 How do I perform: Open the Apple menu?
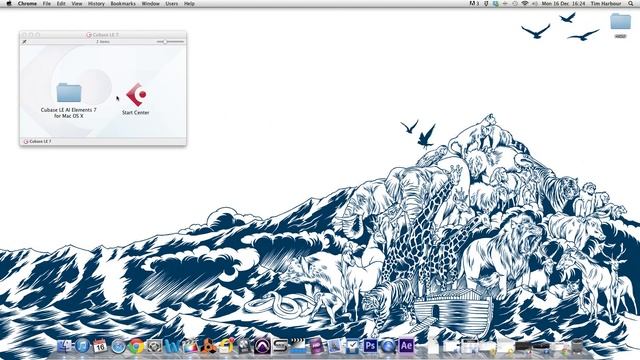9,3
